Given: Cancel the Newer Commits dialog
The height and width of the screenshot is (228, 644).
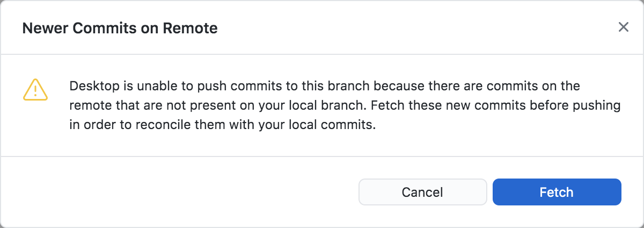Looking at the screenshot, I should point(422,192).
